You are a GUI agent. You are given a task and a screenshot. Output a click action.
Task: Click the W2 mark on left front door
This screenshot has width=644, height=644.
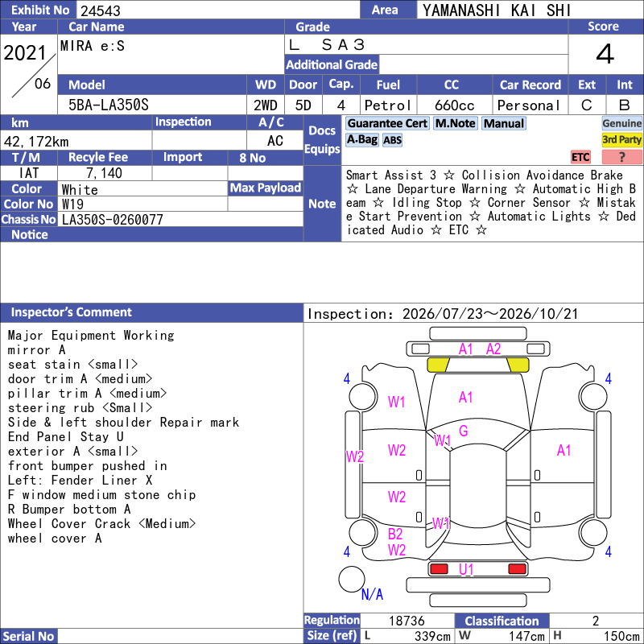pyautogui.click(x=397, y=450)
